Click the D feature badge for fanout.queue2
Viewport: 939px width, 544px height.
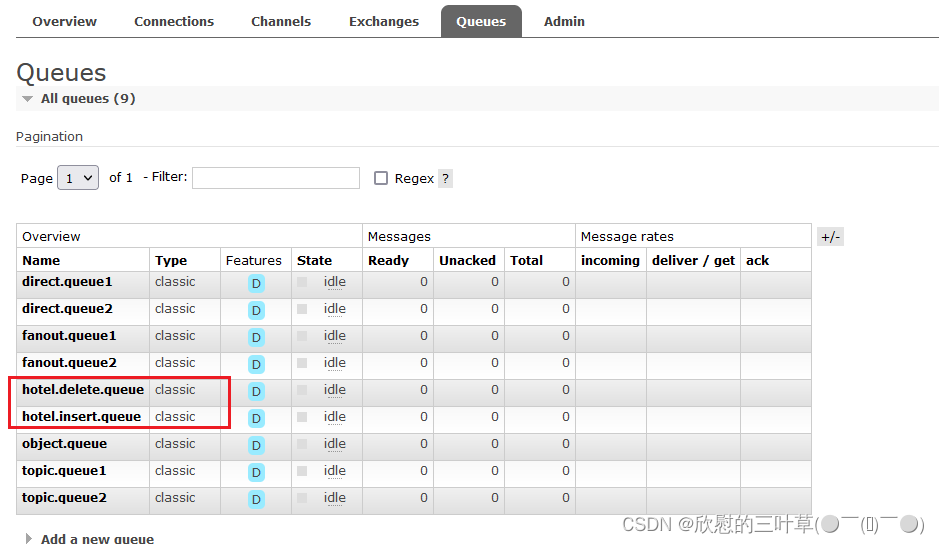coord(256,364)
